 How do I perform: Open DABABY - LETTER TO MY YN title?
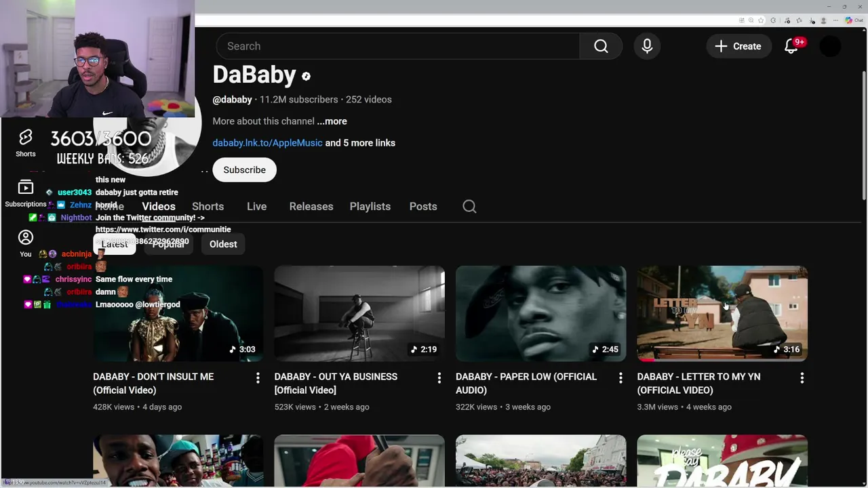pyautogui.click(x=698, y=384)
